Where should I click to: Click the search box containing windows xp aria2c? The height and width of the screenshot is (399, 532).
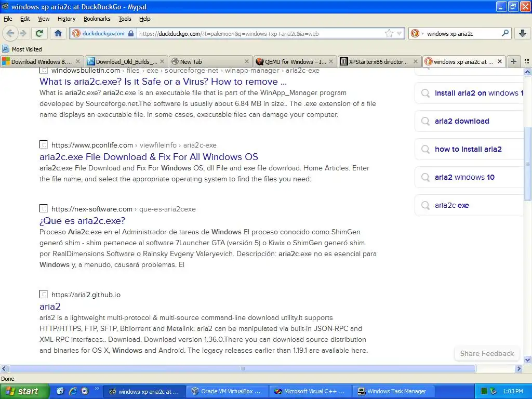tap(461, 33)
